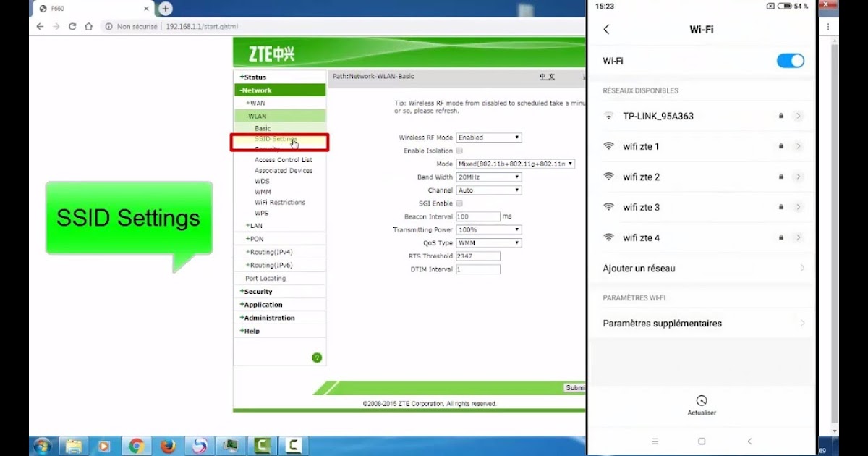Open the Channel dropdown
This screenshot has height=456, width=868.
(x=489, y=190)
